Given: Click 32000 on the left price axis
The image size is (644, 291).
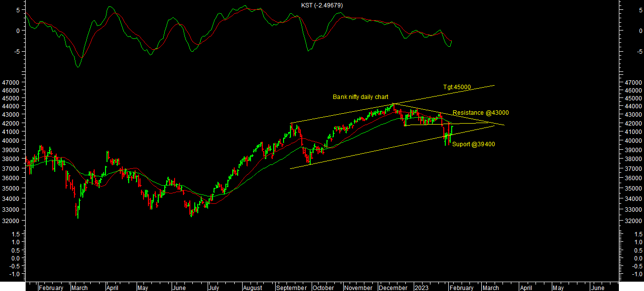Looking at the screenshot, I should (x=10, y=221).
